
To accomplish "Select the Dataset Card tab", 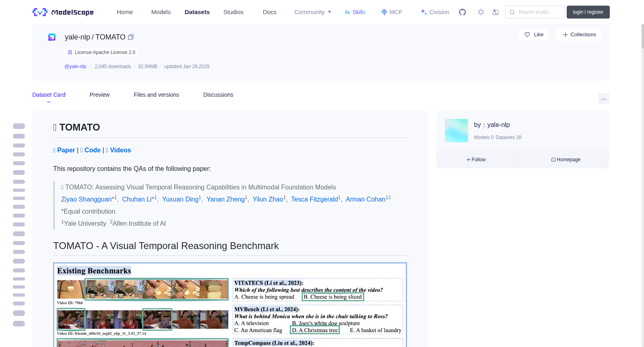I will [x=49, y=95].
